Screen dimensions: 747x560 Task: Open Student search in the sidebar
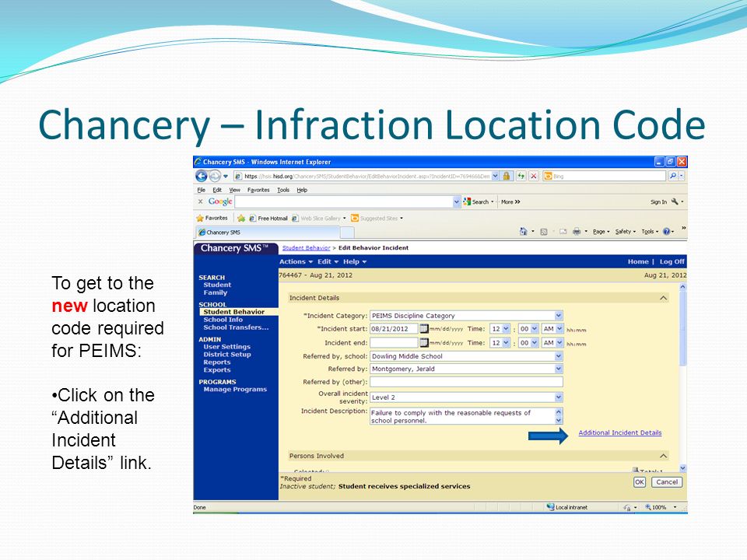[217, 285]
